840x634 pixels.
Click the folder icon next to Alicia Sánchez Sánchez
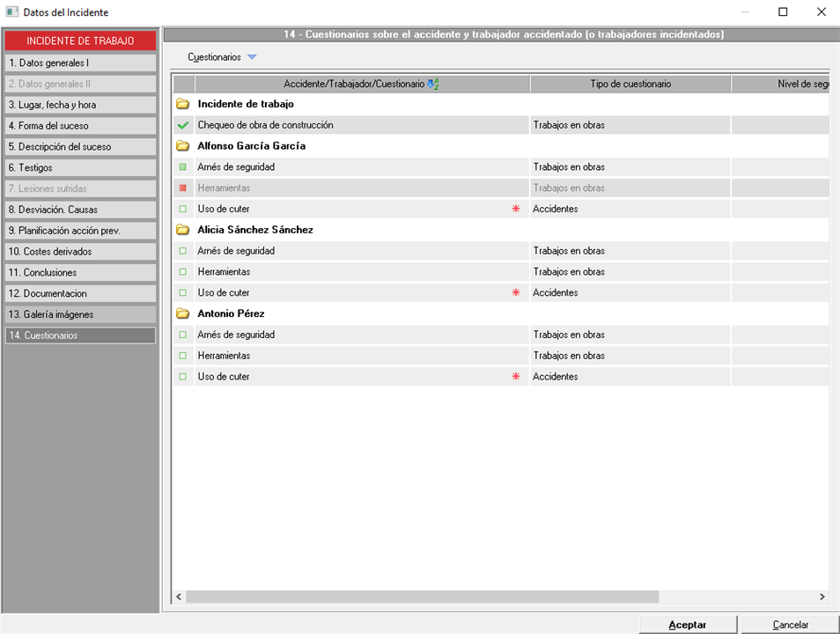[x=183, y=230]
